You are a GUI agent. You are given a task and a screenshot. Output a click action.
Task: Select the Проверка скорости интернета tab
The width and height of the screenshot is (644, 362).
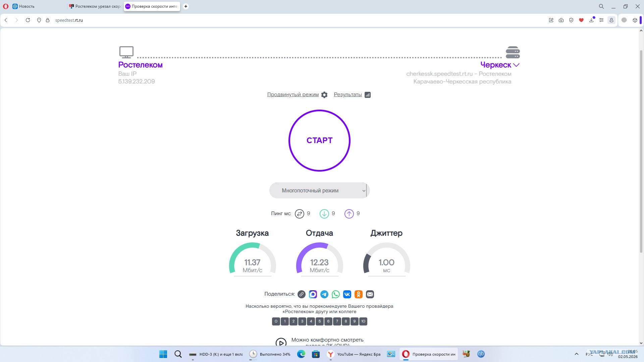tap(152, 6)
